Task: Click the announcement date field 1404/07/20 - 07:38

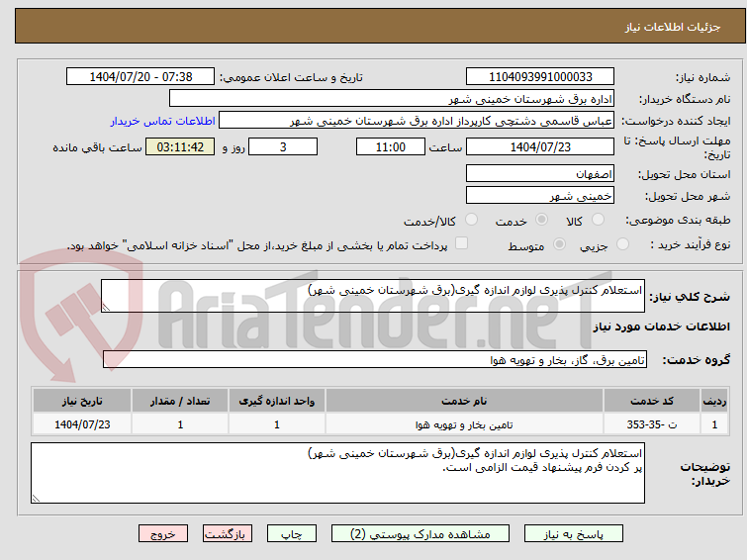Action: 140,77
